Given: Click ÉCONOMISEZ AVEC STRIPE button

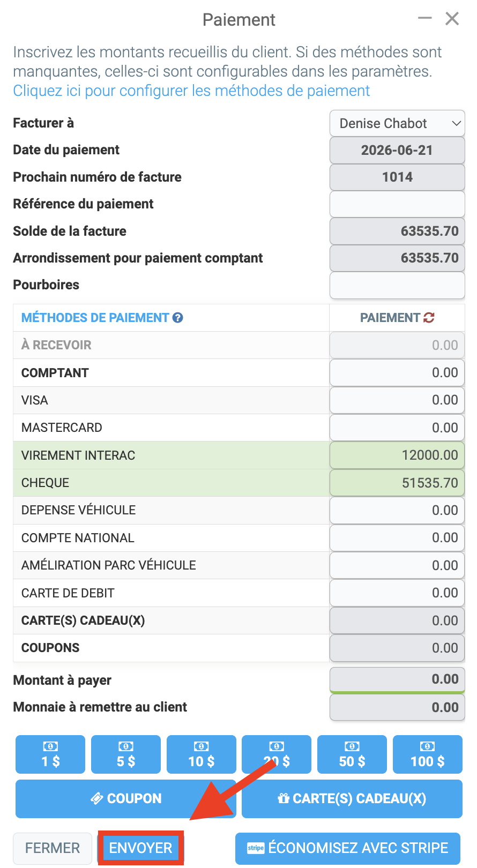Looking at the screenshot, I should click(348, 848).
